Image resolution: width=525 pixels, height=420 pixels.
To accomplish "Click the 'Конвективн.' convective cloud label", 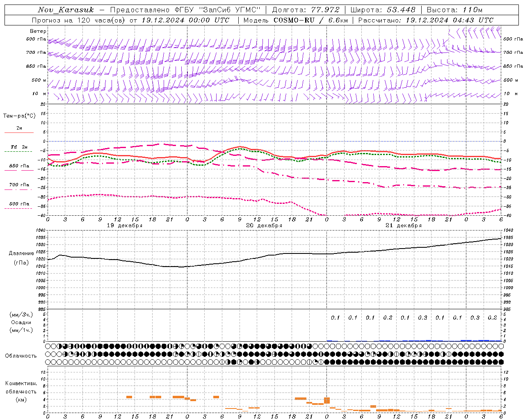I will [x=21, y=383].
